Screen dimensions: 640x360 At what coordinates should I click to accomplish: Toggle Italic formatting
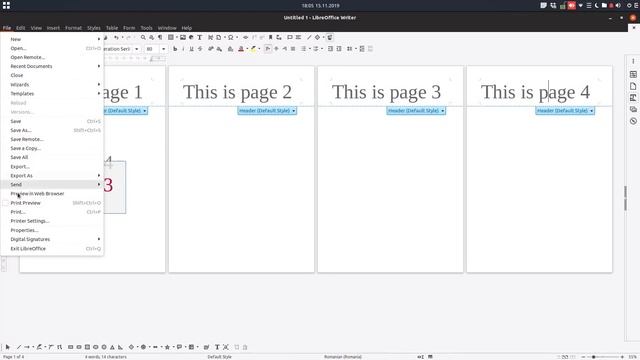183,49
